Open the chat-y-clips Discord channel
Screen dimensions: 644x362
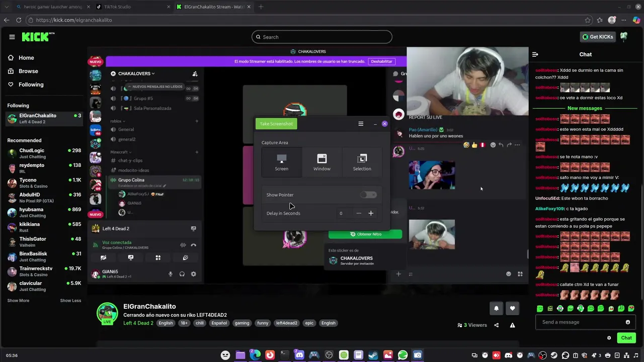(x=130, y=160)
